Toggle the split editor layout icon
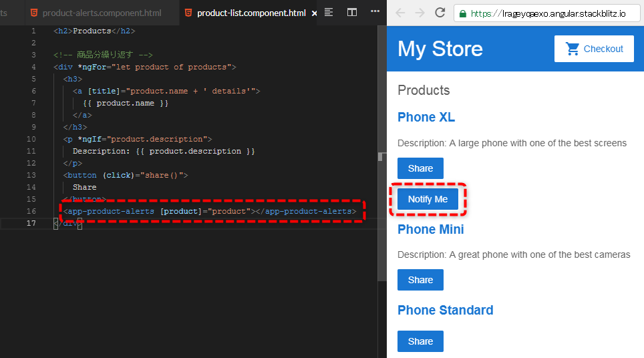 click(x=352, y=12)
